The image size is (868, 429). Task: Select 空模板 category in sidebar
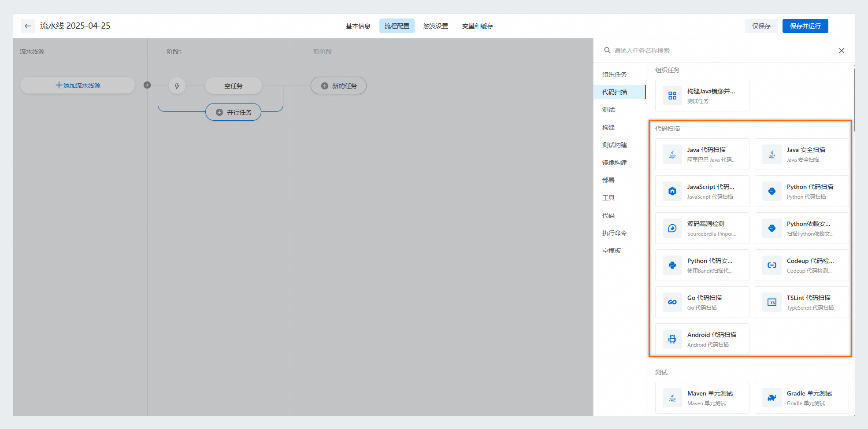619,251
